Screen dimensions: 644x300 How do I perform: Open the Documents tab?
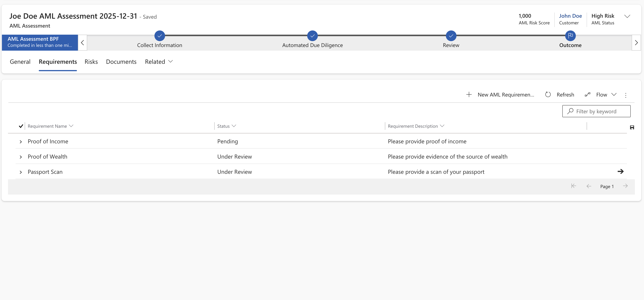[x=121, y=62]
